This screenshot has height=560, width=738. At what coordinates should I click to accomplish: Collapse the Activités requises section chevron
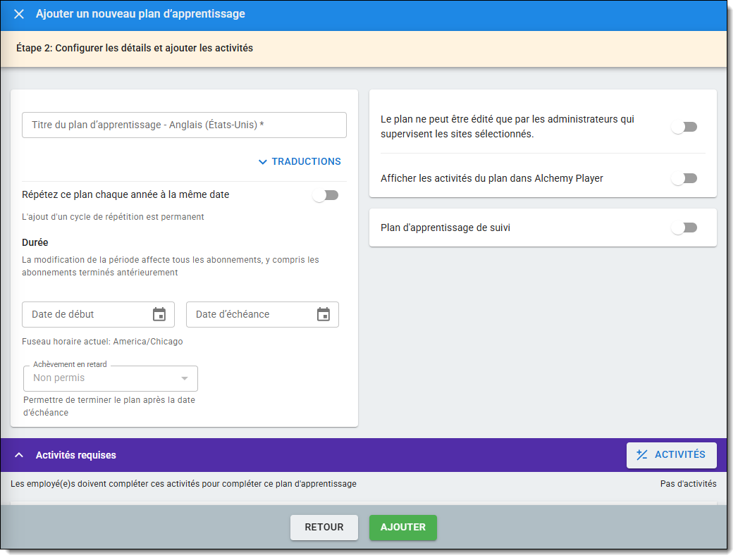[x=19, y=455]
